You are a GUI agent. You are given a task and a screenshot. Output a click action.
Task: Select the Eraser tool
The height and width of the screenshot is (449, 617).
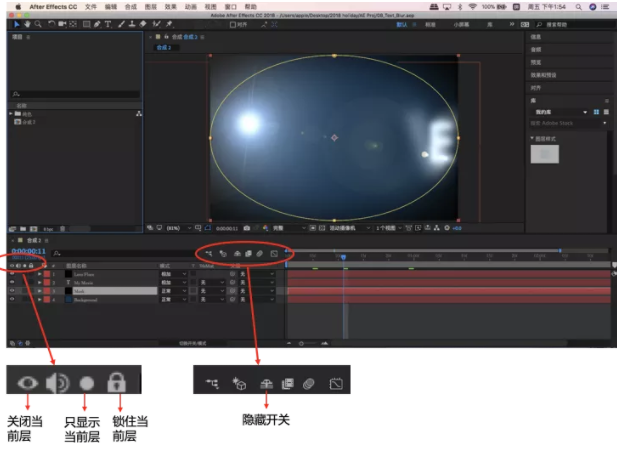[x=143, y=24]
